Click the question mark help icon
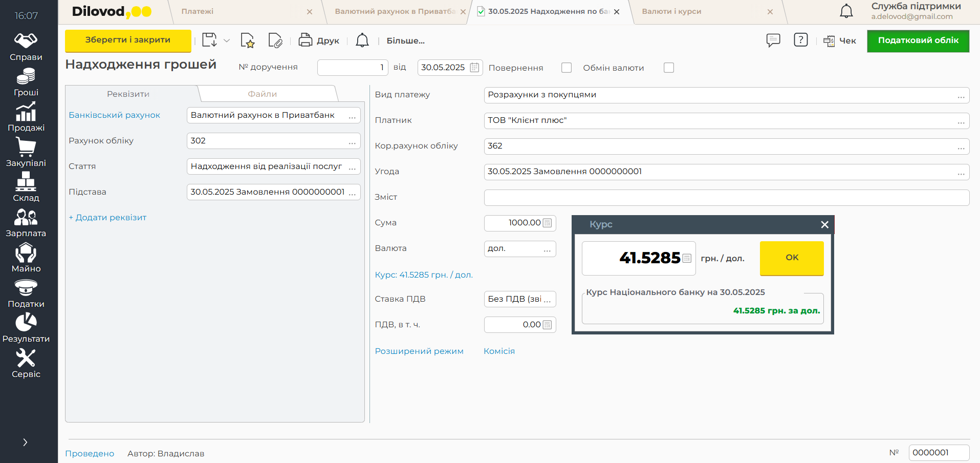This screenshot has height=463, width=980. pyautogui.click(x=800, y=40)
